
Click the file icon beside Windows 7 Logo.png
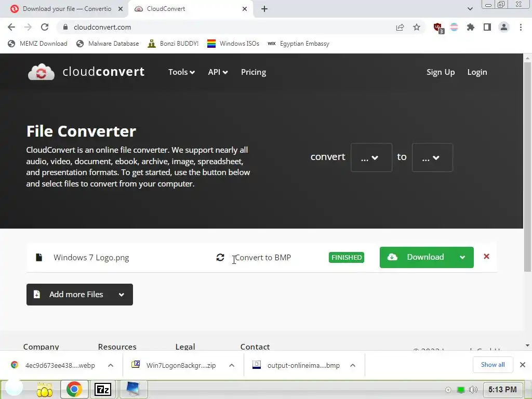pos(39,257)
